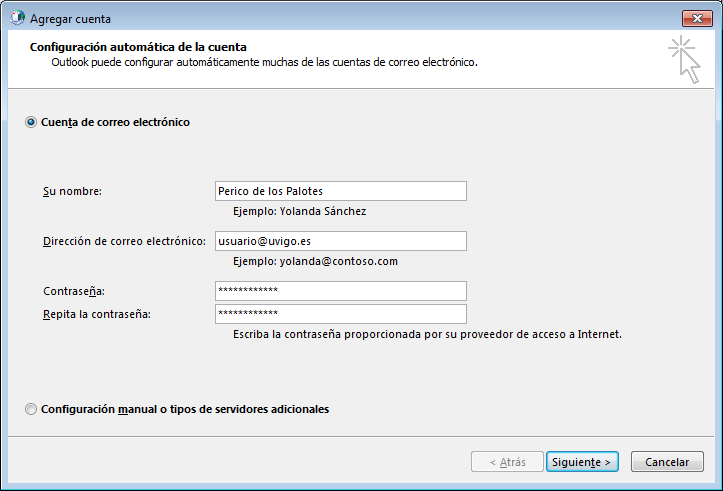Click the Repita la contraseña label
The image size is (723, 491).
point(97,314)
